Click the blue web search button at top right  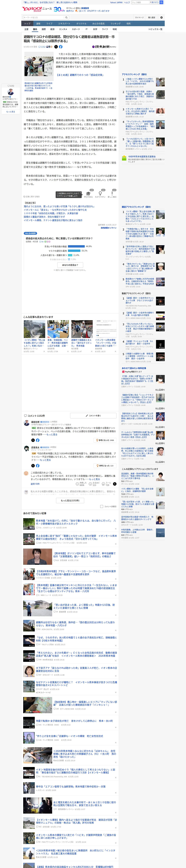pyautogui.click(x=161, y=2)
